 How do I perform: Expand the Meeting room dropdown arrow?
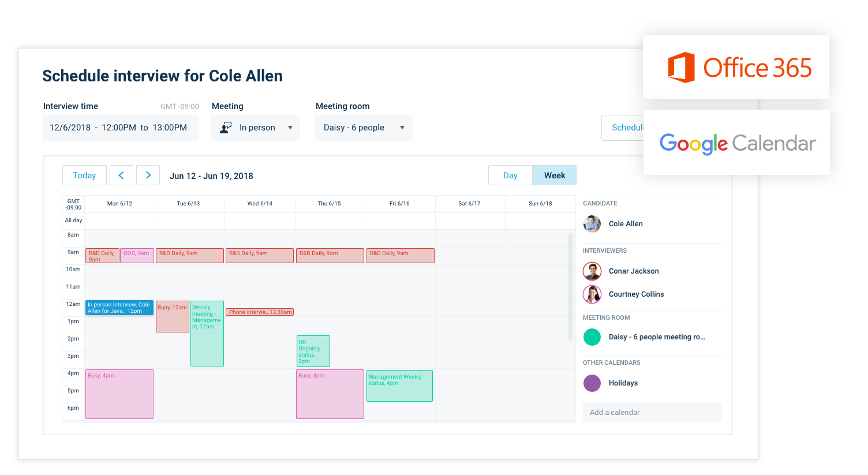point(402,128)
